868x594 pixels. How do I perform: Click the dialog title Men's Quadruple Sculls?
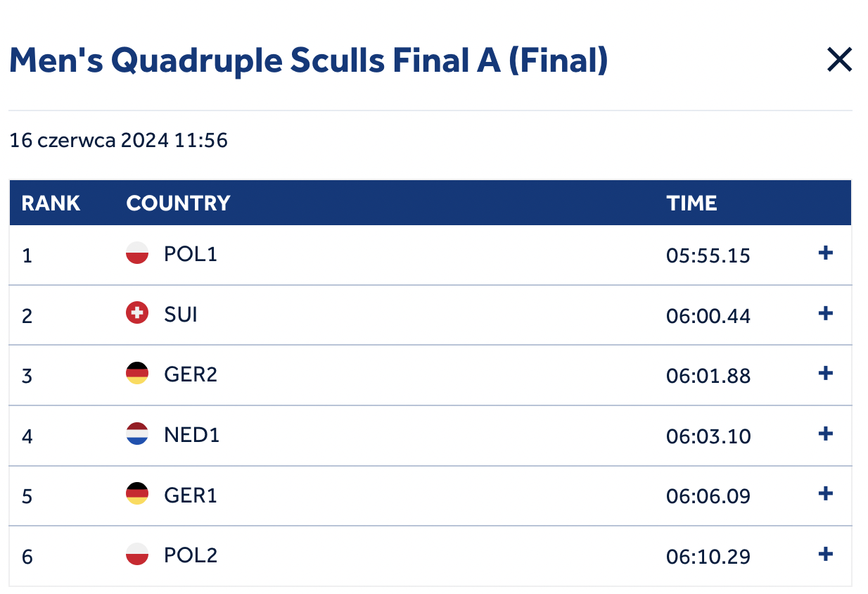click(308, 61)
